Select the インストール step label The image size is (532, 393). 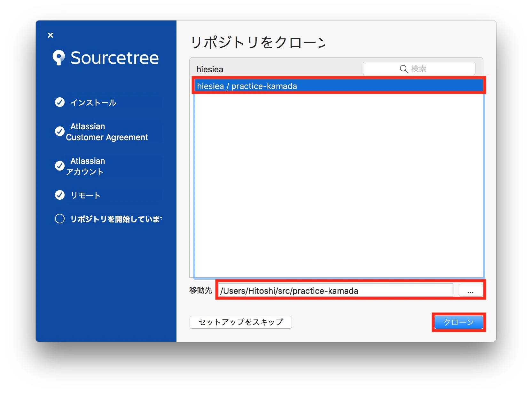click(93, 102)
